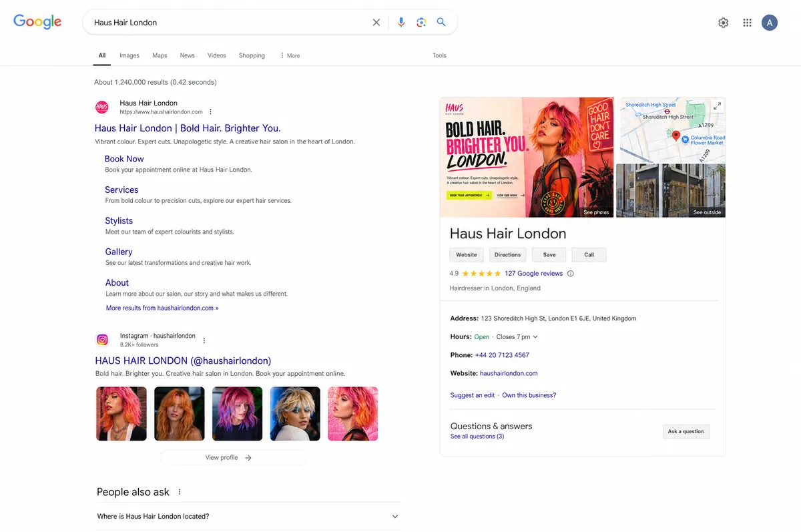The height and width of the screenshot is (532, 801).
Task: Clear the search box with X icon
Action: click(x=376, y=22)
